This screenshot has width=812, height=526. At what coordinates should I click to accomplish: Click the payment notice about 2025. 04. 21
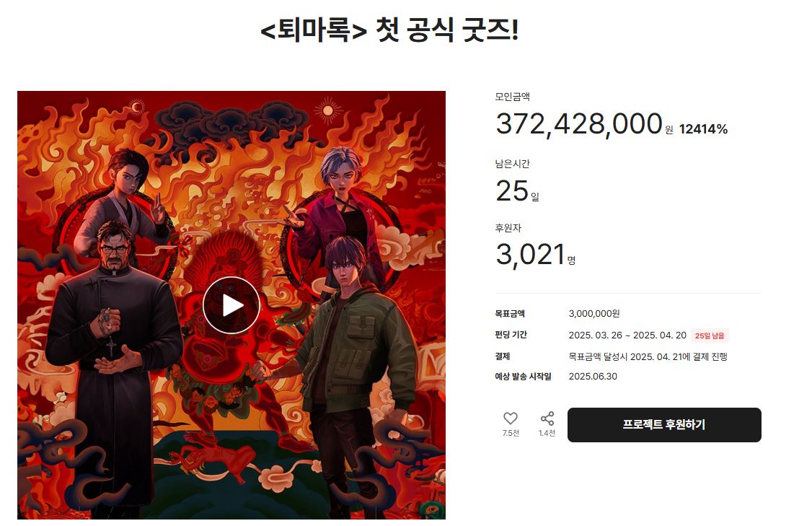tap(648, 356)
